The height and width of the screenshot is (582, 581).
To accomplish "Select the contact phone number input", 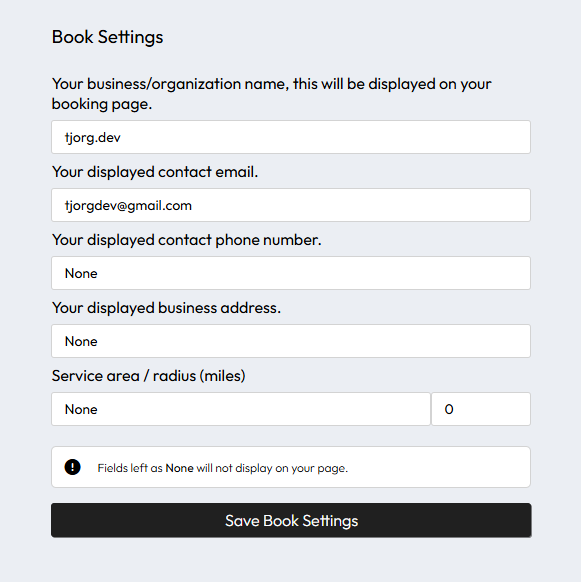I will [291, 273].
